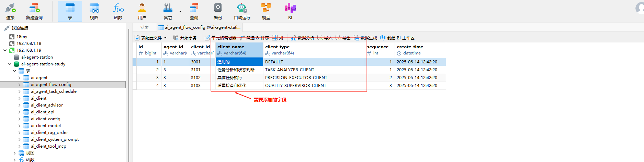Open the BI toolbar icon
This screenshot has width=644, height=162.
pyautogui.click(x=290, y=11)
